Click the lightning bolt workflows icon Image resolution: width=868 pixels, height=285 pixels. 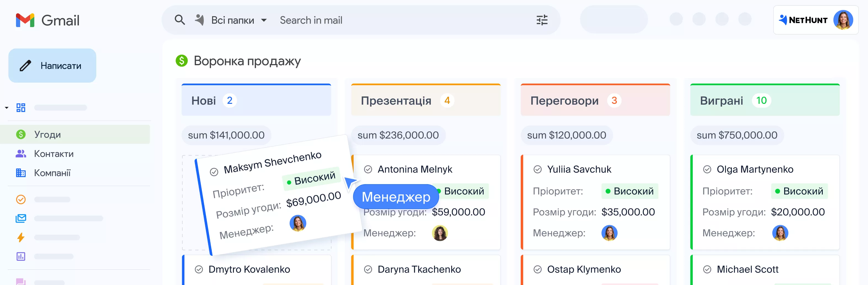coord(21,237)
